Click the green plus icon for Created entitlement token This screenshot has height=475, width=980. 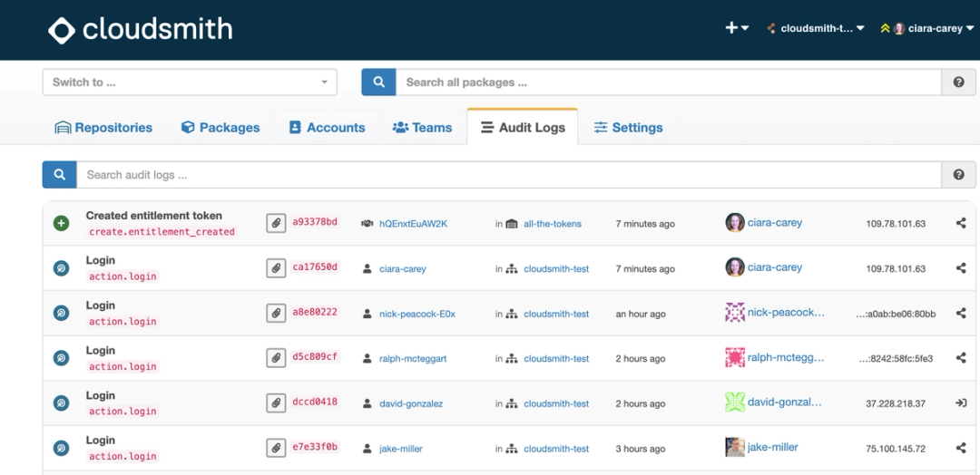pos(62,224)
